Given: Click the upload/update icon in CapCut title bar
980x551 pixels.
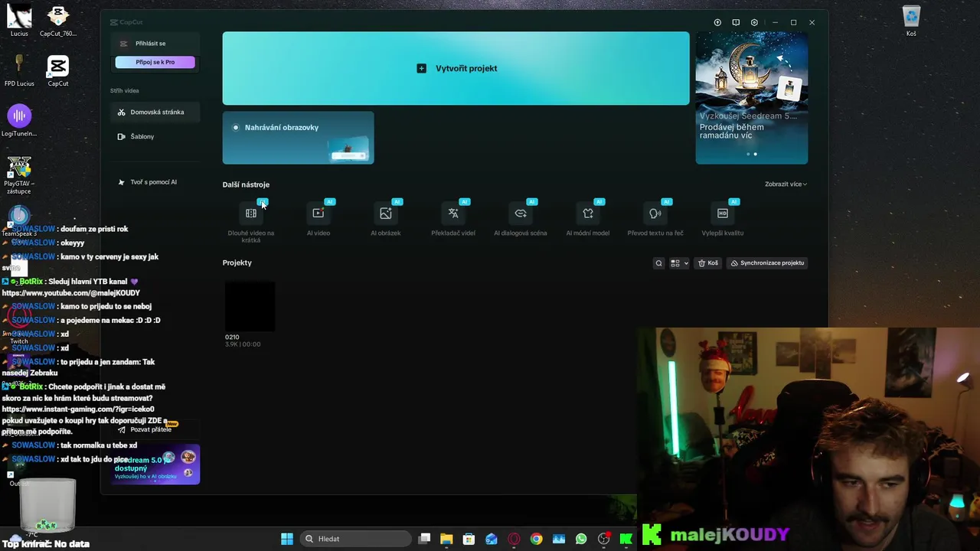Looking at the screenshot, I should [717, 23].
